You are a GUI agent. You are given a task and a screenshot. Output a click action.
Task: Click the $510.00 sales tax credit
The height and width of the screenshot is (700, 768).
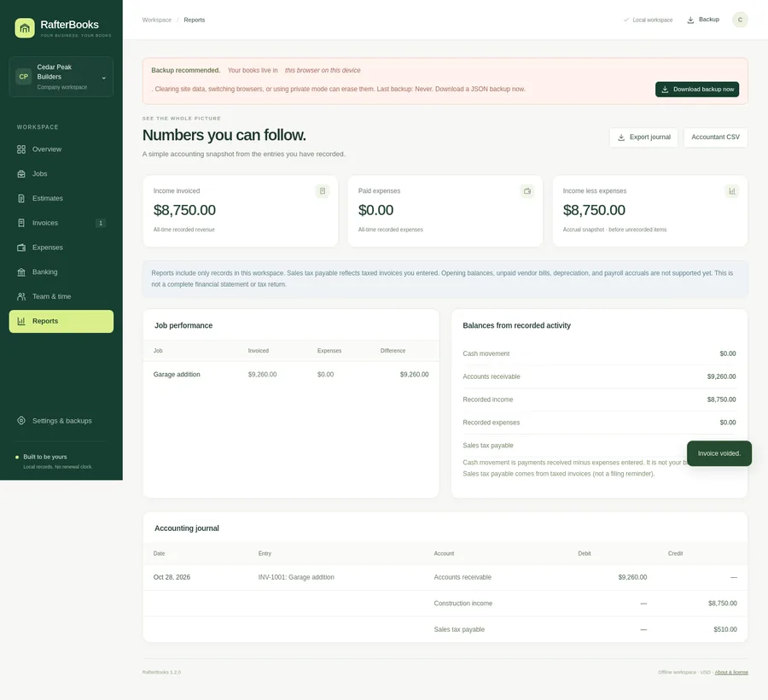coord(724,629)
